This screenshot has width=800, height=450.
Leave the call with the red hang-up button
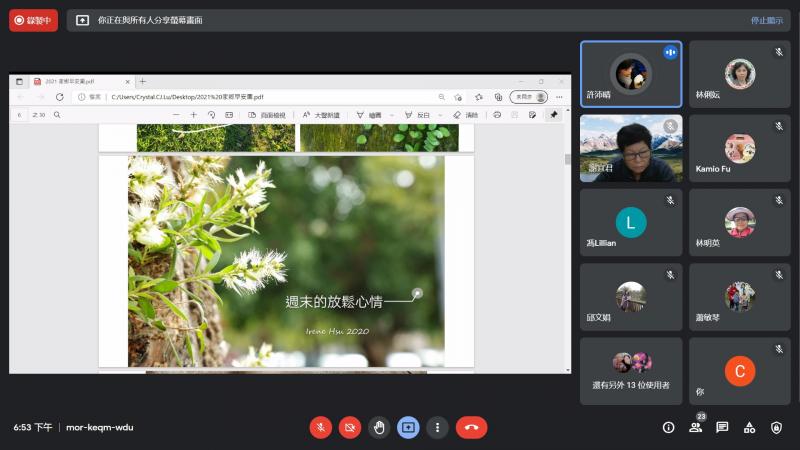pyautogui.click(x=471, y=427)
